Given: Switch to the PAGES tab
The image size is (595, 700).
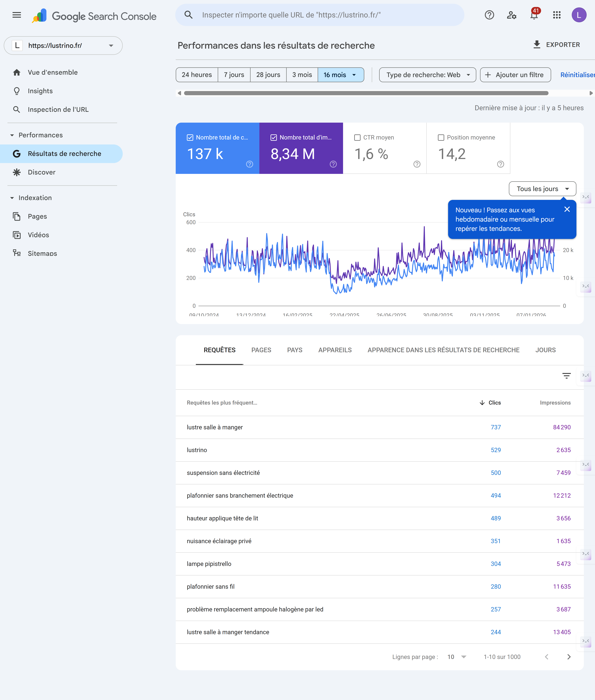Looking at the screenshot, I should tap(261, 350).
